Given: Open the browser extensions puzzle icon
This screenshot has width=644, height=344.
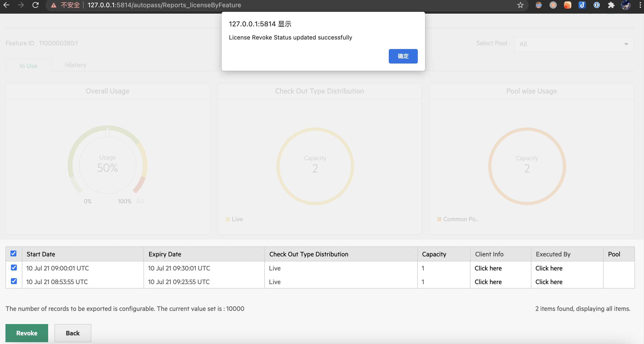Looking at the screenshot, I should (x=611, y=5).
